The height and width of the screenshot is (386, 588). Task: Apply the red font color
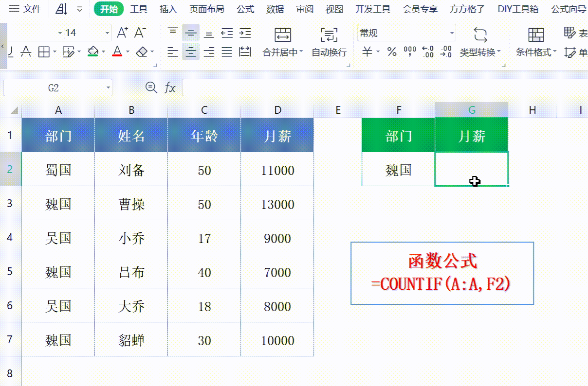(117, 52)
